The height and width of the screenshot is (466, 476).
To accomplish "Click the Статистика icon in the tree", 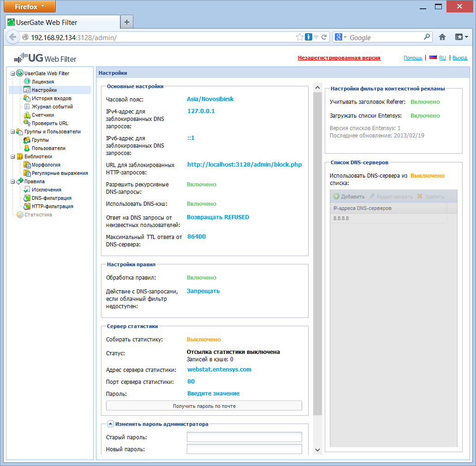I will (x=20, y=215).
